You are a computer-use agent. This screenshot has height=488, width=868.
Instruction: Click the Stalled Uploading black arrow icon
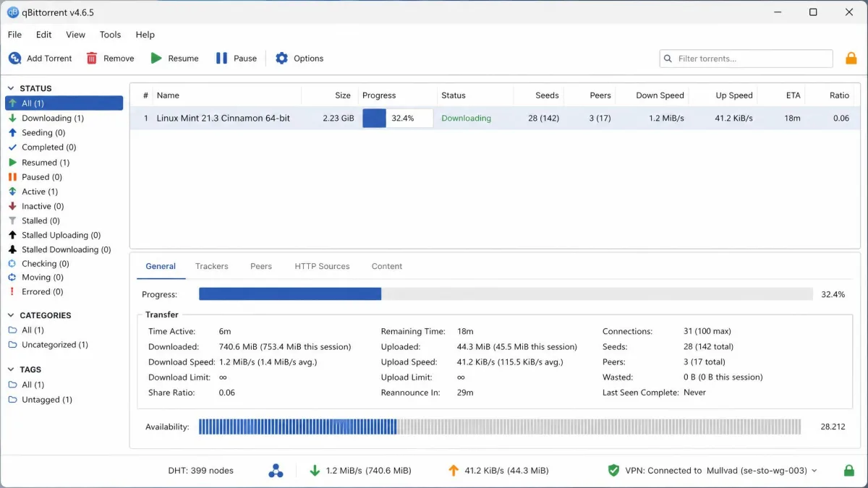pos(12,235)
